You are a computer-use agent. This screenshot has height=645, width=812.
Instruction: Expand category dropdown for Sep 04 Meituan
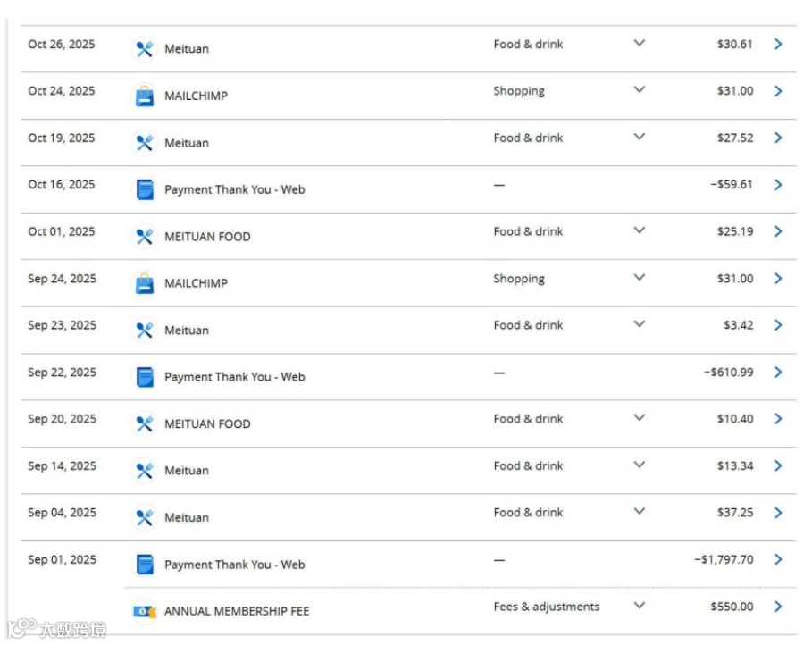click(x=640, y=511)
